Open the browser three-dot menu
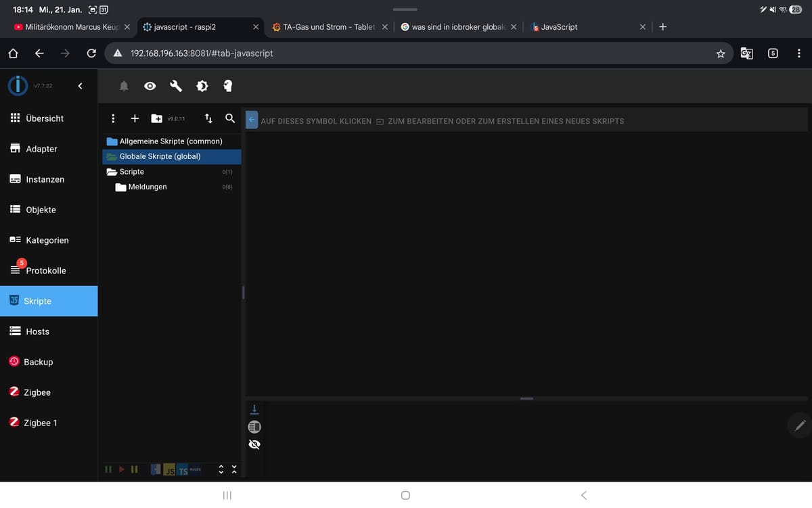This screenshot has width=812, height=508. click(798, 53)
